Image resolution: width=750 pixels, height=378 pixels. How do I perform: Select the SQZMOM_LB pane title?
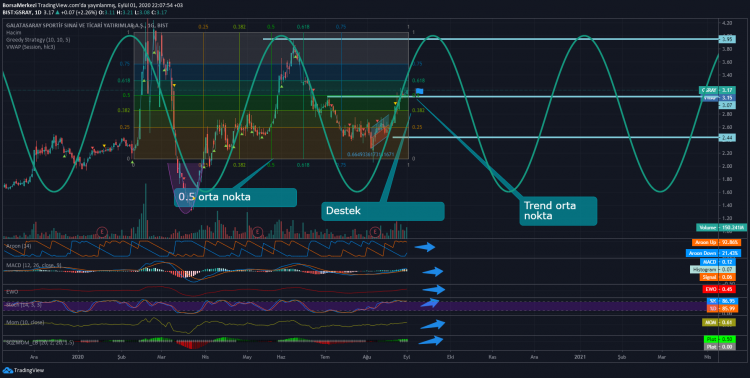coord(40,343)
